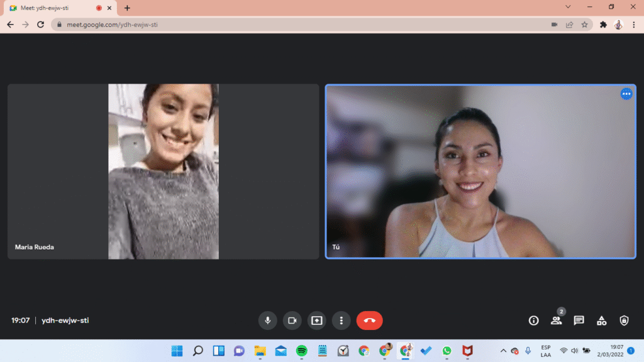Open the Chrome extensions puzzle icon

(603, 25)
